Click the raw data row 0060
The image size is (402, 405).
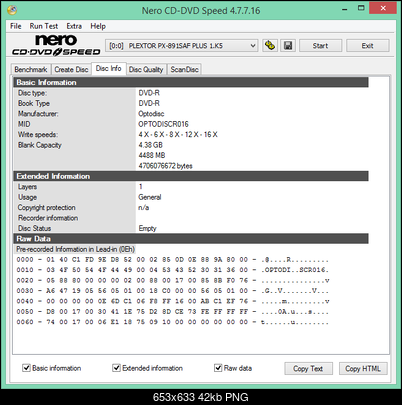pyautogui.click(x=172, y=322)
